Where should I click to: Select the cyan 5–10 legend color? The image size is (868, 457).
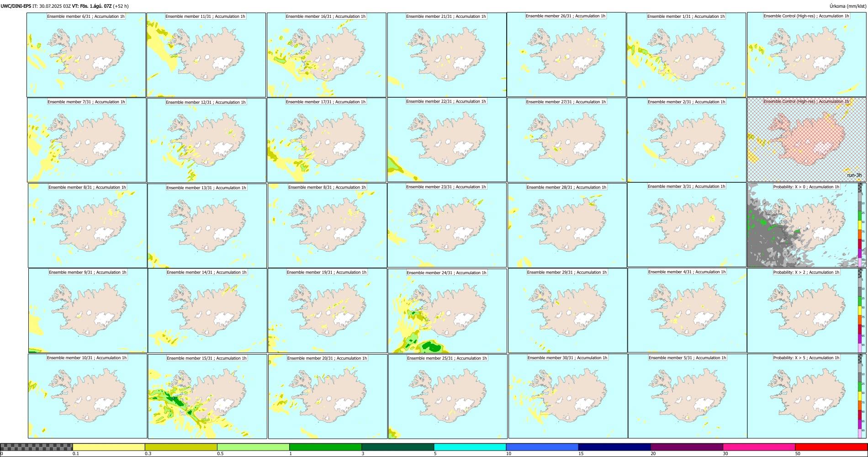(x=470, y=447)
